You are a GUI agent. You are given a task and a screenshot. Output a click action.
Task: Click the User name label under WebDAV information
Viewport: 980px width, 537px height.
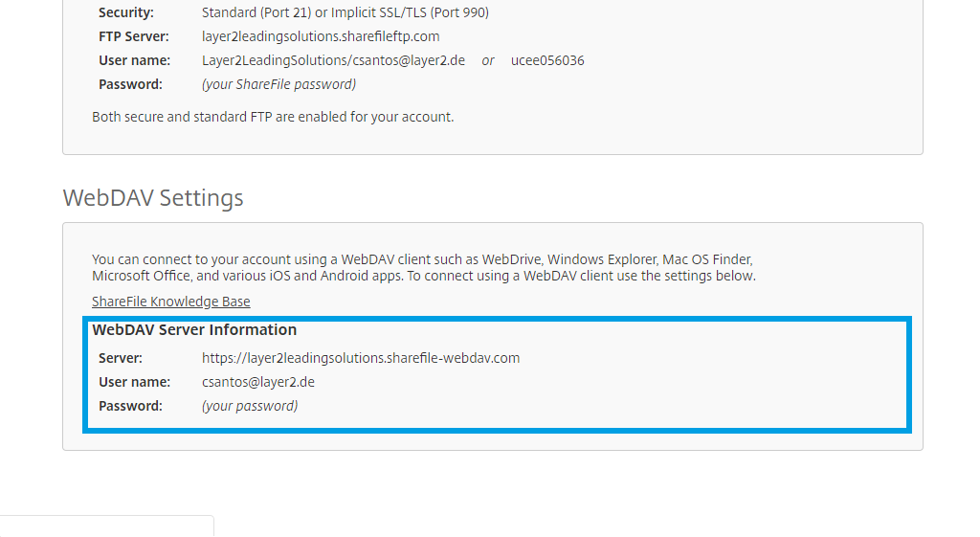pyautogui.click(x=134, y=382)
